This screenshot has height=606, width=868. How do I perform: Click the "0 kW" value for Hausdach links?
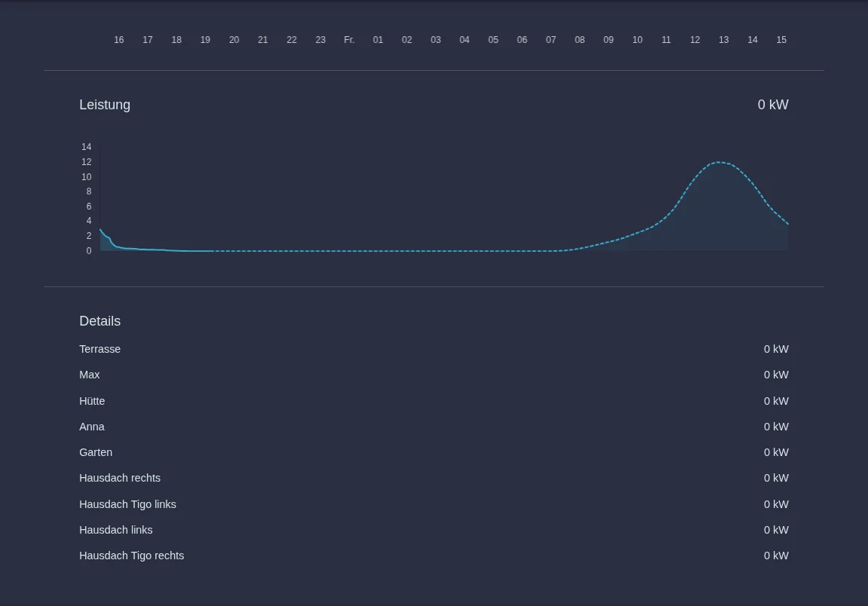776,530
